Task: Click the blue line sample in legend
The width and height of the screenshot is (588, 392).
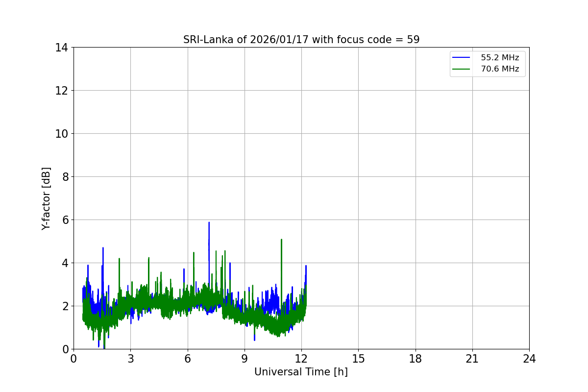Action: coord(462,58)
